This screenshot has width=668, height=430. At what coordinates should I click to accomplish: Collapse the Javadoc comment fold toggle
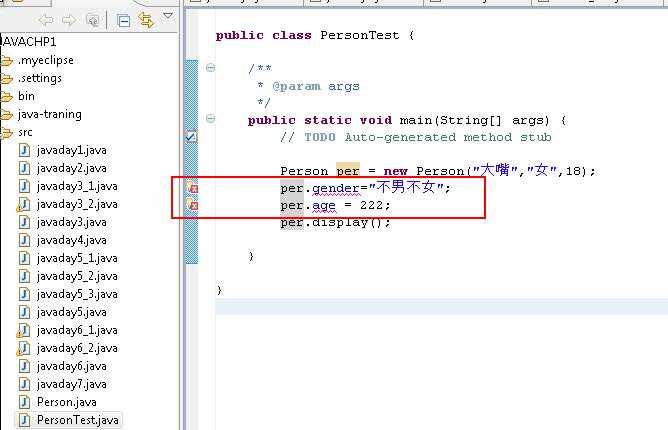[211, 68]
